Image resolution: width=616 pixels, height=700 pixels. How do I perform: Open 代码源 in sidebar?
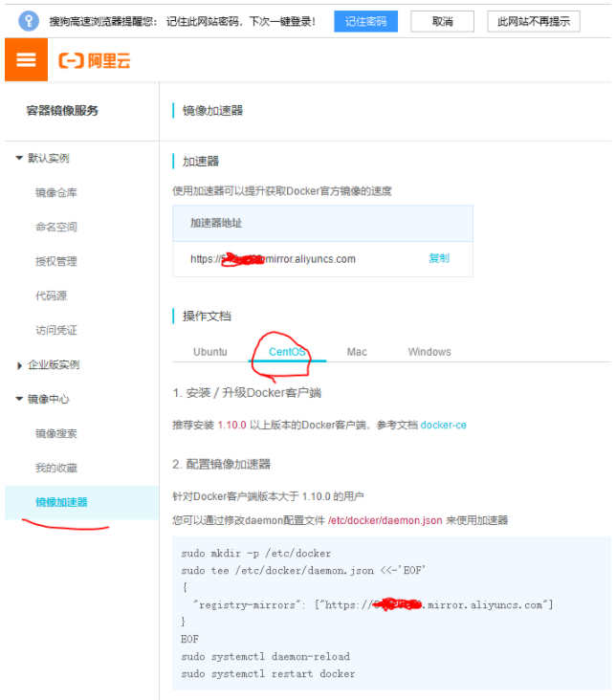point(52,296)
